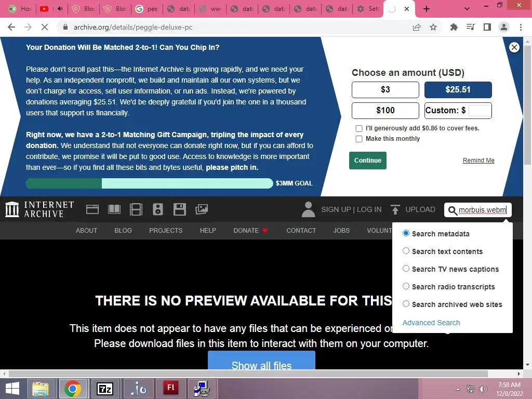The height and width of the screenshot is (399, 532).
Task: Click the $3MM goal progress bar
Action: click(150, 183)
